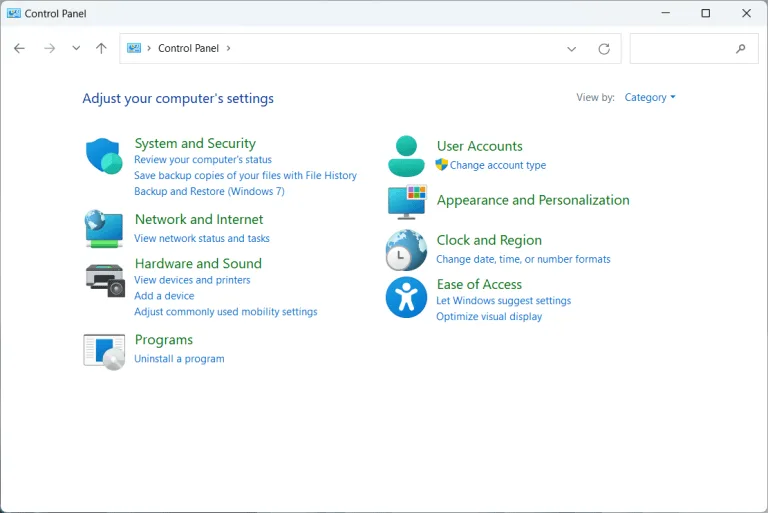
Task: Click the Control Panel breadcrumb text
Action: (189, 48)
